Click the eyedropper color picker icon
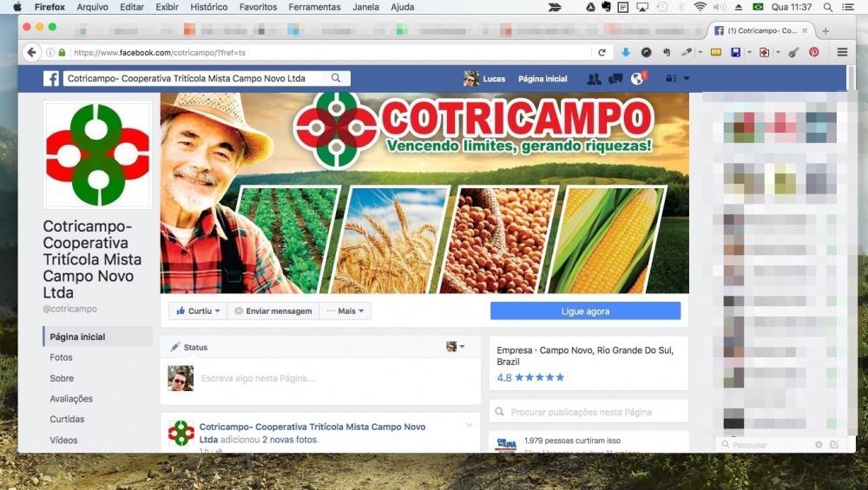This screenshot has width=868, height=490. click(x=687, y=52)
